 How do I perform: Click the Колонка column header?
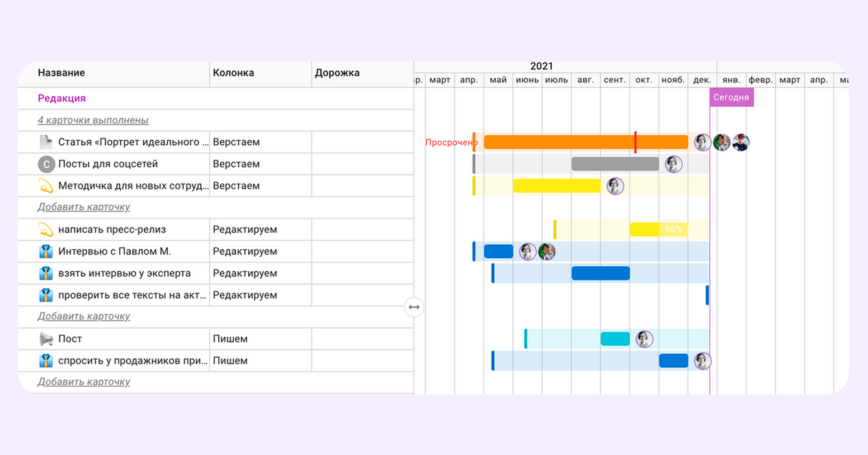tap(233, 73)
